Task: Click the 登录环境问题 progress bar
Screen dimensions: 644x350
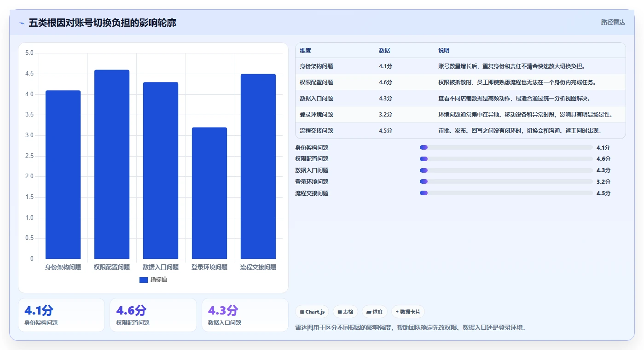Action: pyautogui.click(x=506, y=182)
